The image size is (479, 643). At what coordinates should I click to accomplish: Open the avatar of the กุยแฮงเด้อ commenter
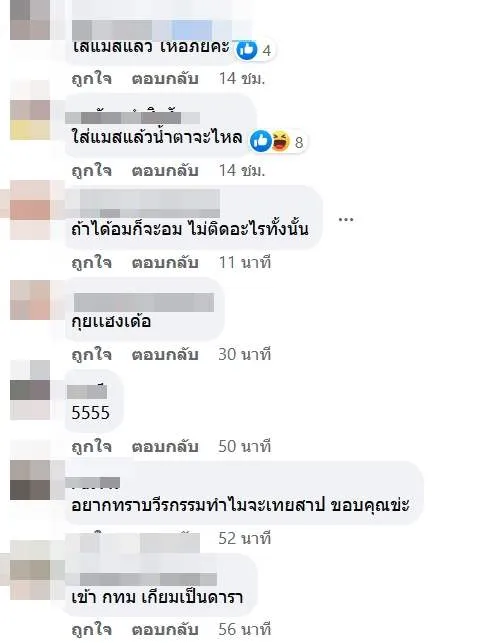tap(30, 300)
